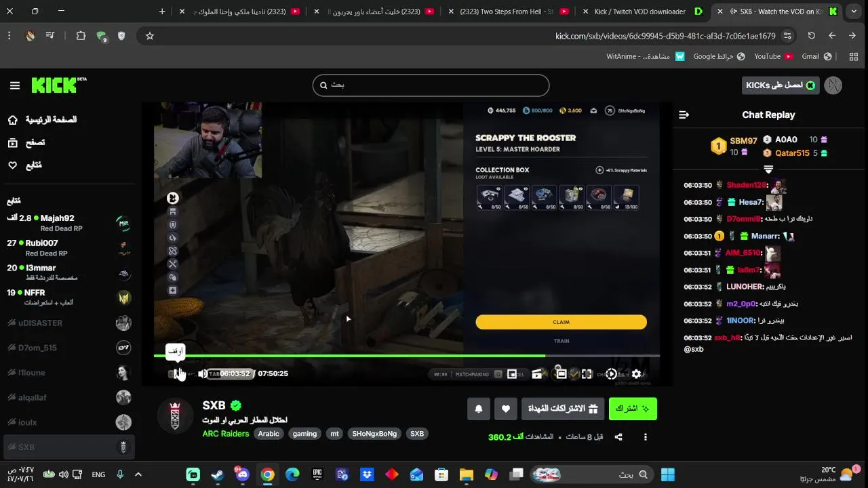
Task: Open a new browser tab
Action: tap(162, 12)
